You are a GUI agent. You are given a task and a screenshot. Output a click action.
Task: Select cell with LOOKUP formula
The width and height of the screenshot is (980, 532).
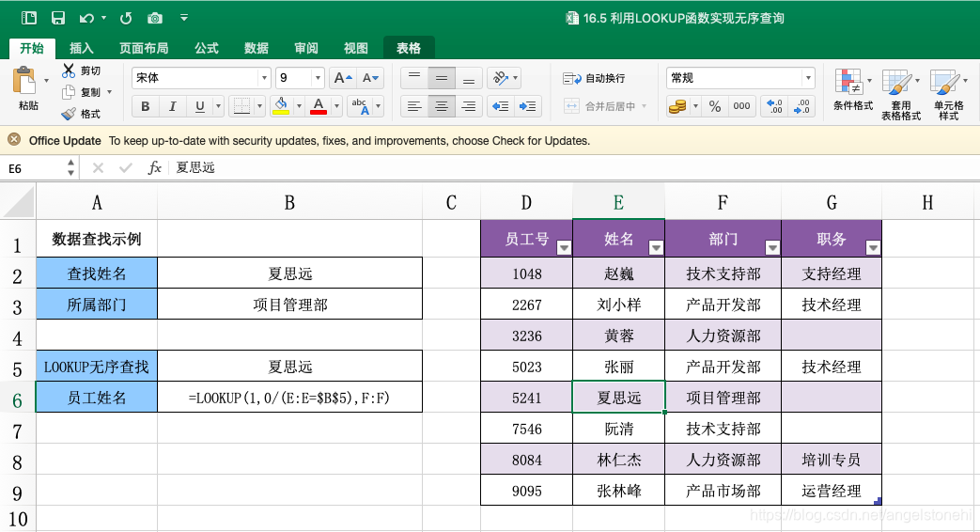(x=289, y=398)
